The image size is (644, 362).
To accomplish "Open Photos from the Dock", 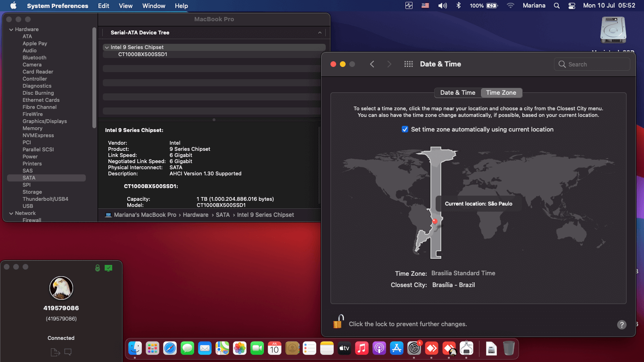I will pos(239,348).
